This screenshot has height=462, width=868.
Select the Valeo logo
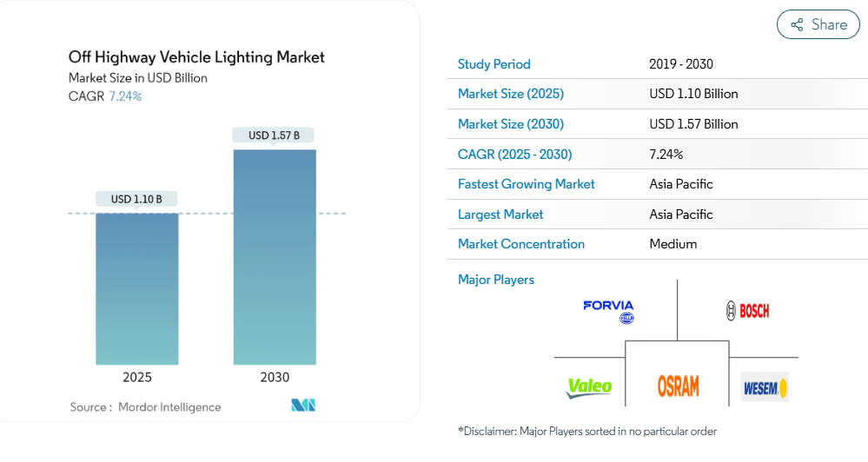pyautogui.click(x=589, y=386)
